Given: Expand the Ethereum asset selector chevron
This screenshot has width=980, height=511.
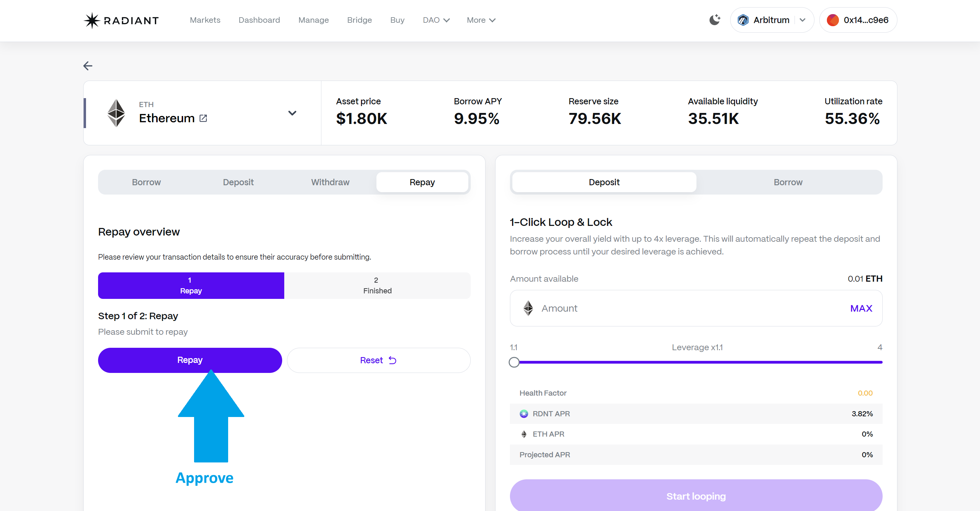Looking at the screenshot, I should pos(292,113).
